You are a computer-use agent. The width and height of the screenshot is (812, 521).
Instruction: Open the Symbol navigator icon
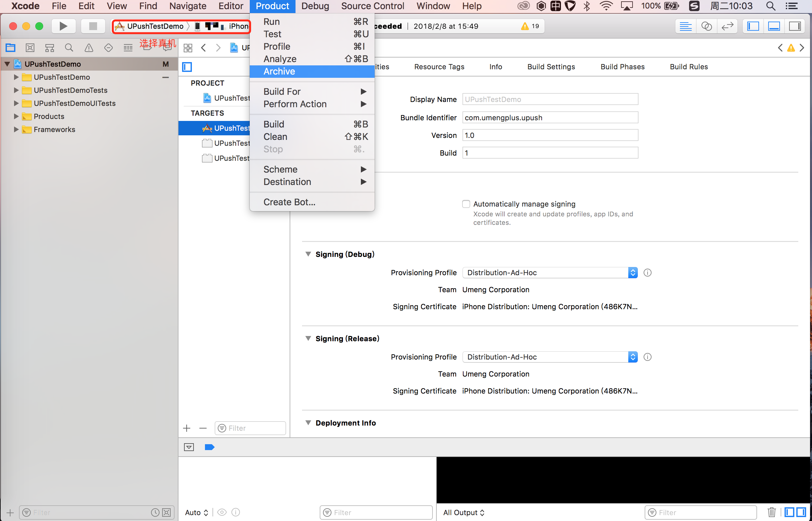50,48
